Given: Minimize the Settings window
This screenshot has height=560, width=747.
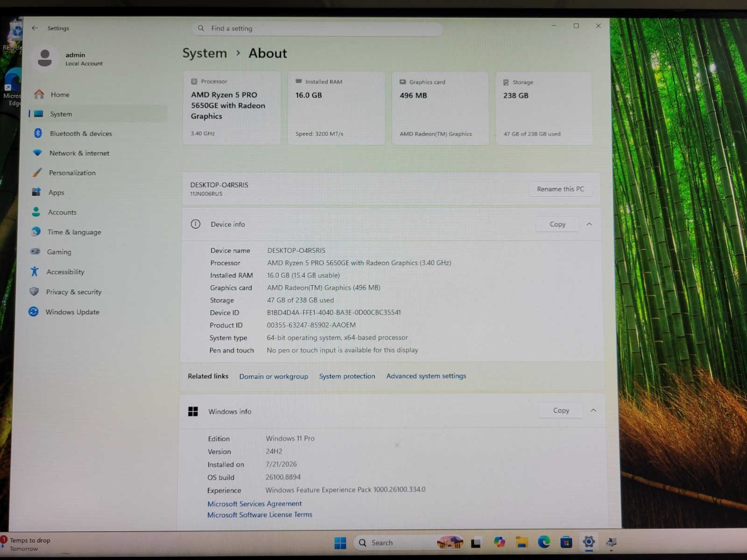Looking at the screenshot, I should click(x=554, y=26).
